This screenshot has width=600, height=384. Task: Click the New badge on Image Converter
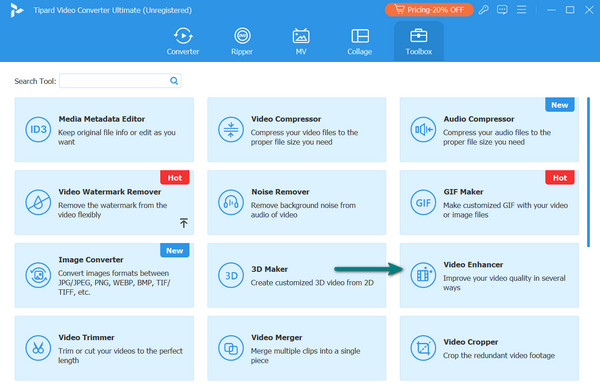point(174,251)
